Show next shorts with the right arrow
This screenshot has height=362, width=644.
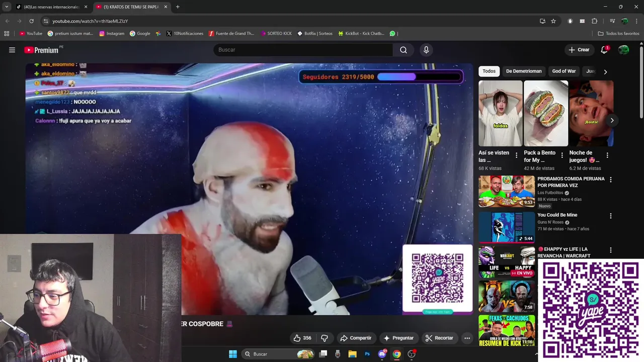[612, 120]
